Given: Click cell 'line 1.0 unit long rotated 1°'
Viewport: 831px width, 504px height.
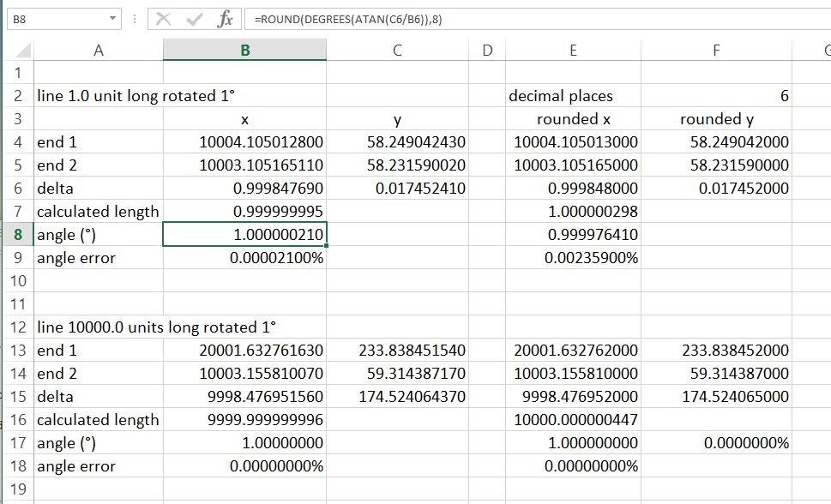Looking at the screenshot, I should click(135, 96).
